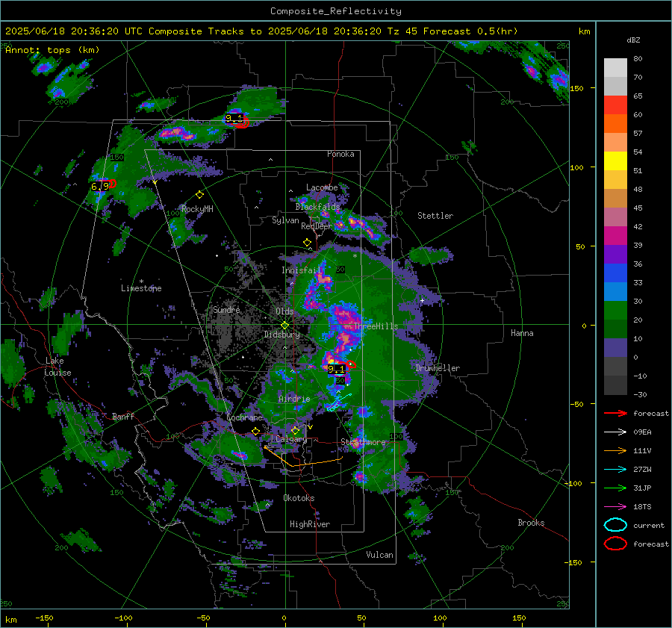Viewport: 672px width, 628px height.
Task: Click the 6.9 storm top label
Action: [x=100, y=187]
